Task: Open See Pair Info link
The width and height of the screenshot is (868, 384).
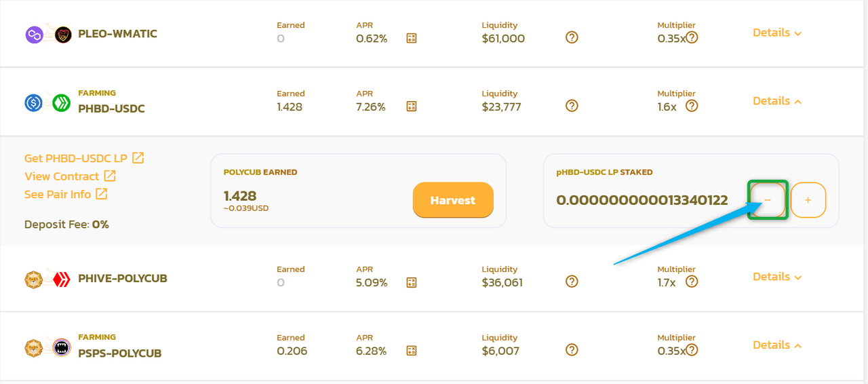Action: [66, 195]
